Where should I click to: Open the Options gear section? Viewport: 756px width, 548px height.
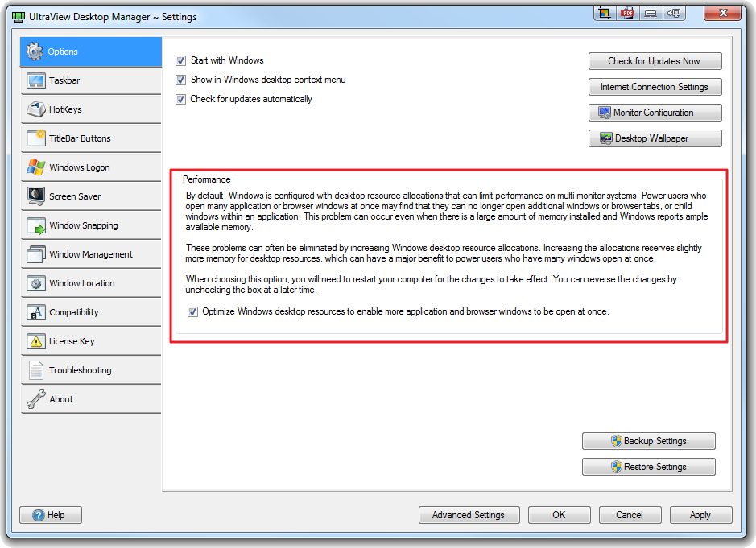click(x=91, y=52)
